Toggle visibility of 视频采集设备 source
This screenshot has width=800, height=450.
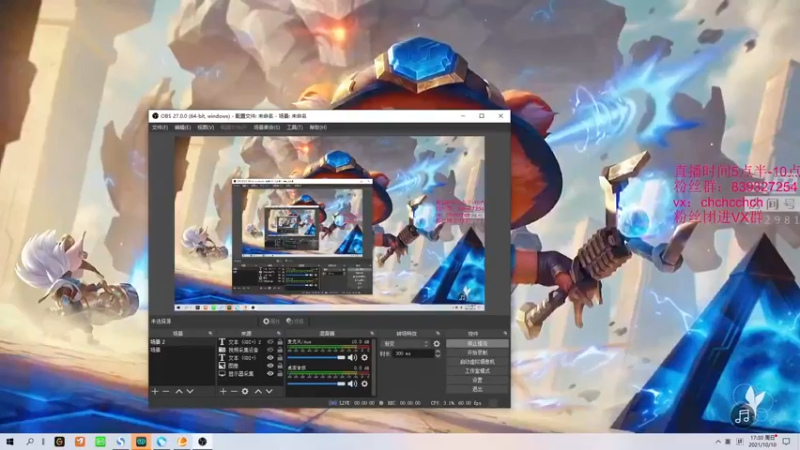click(x=270, y=350)
